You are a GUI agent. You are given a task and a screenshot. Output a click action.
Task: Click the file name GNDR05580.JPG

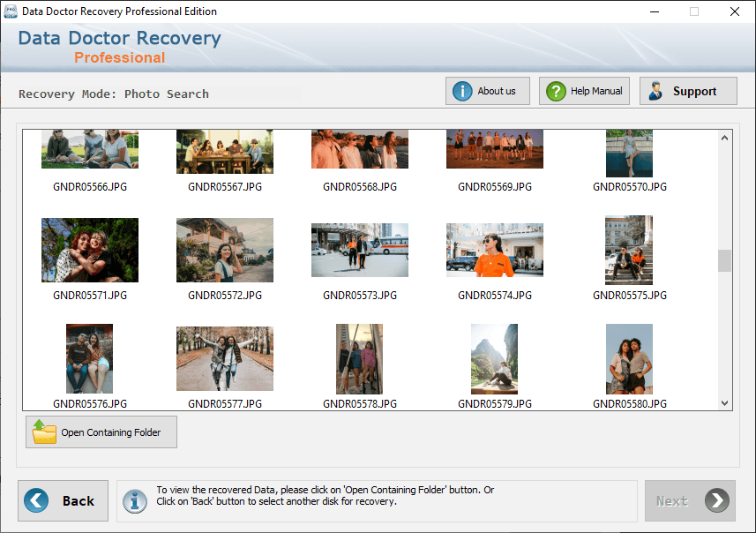pos(630,404)
